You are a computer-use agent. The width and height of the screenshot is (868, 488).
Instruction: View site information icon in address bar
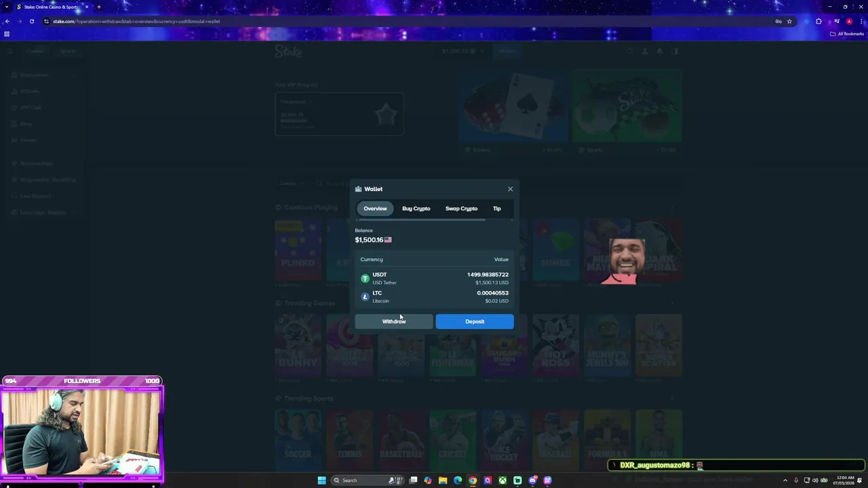click(46, 21)
